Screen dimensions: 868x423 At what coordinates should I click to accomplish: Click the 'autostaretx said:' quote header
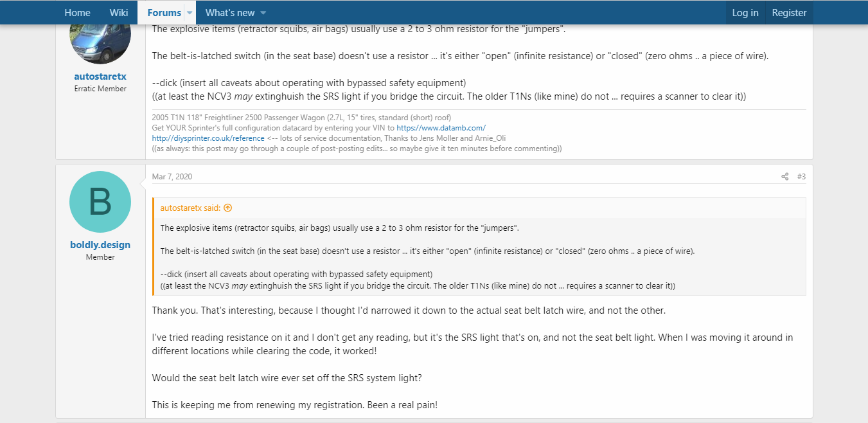tap(191, 208)
